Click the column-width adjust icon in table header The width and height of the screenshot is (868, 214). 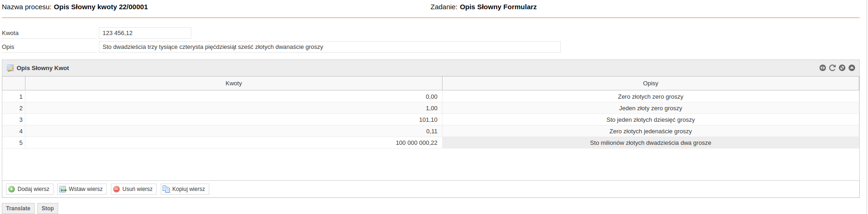point(822,68)
